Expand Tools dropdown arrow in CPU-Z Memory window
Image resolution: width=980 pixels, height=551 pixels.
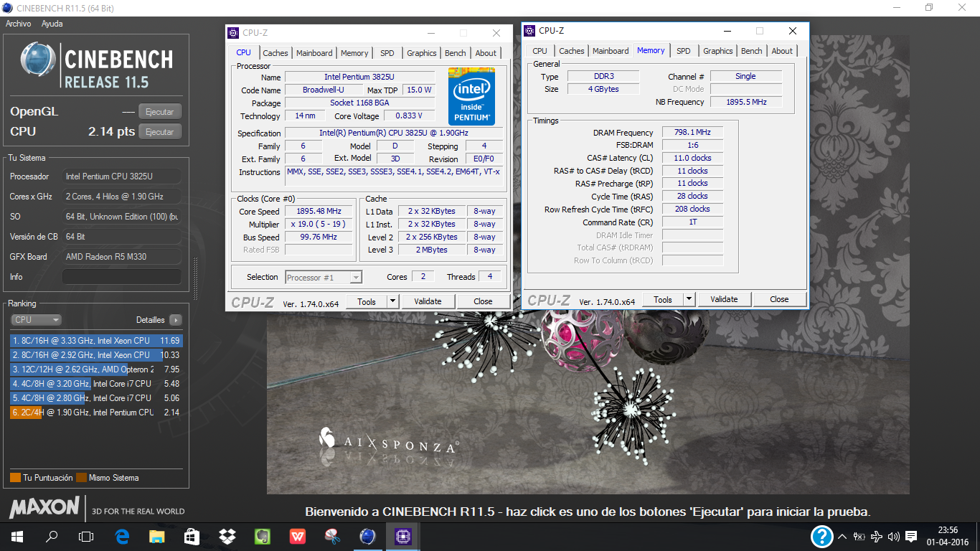click(689, 299)
